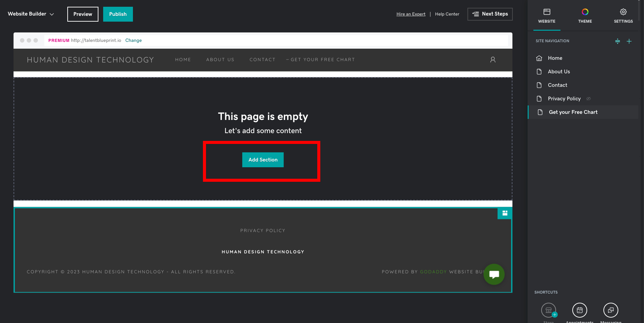Click the This page is empty heading
Image resolution: width=644 pixels, height=323 pixels.
pos(263,117)
